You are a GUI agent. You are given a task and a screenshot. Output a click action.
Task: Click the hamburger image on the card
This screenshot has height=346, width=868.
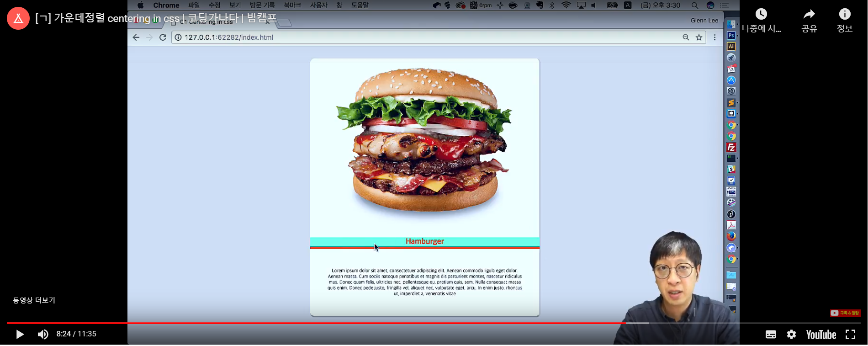424,141
